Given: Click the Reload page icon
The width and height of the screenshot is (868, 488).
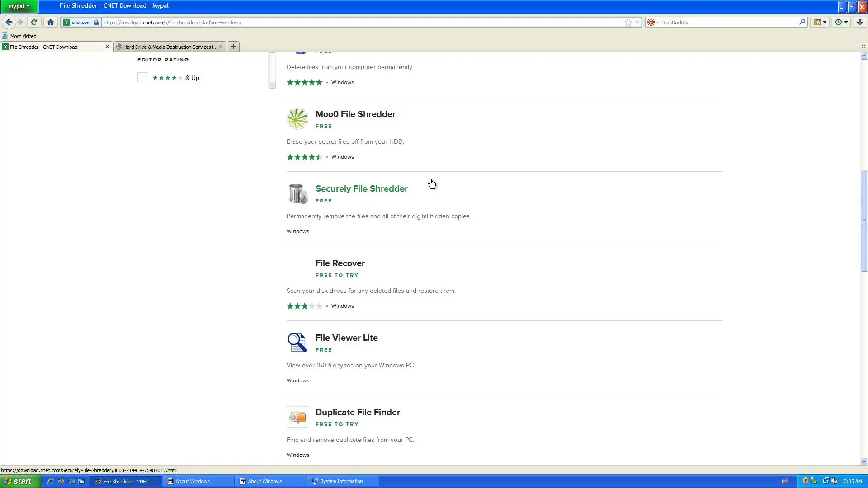Looking at the screenshot, I should [x=34, y=22].
